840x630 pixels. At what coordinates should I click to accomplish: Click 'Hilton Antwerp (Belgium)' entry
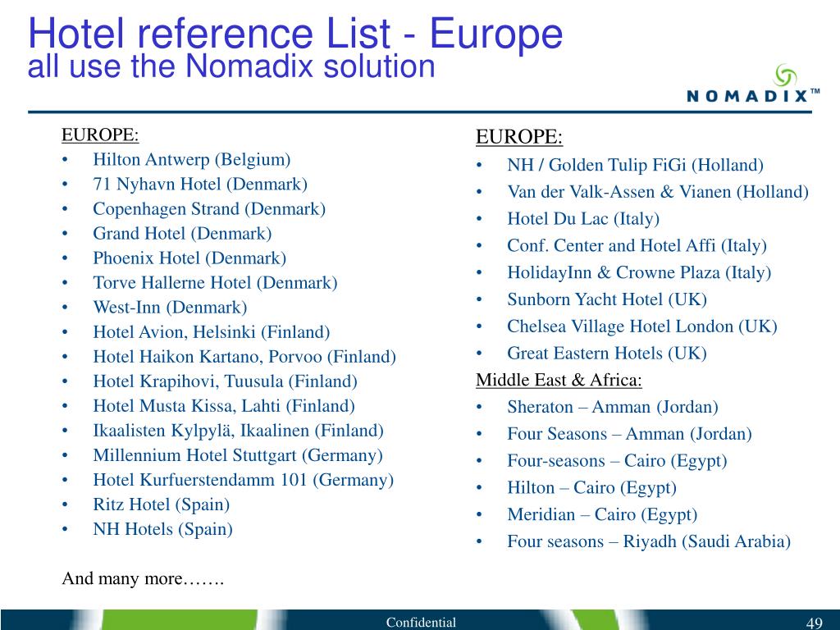coord(192,160)
